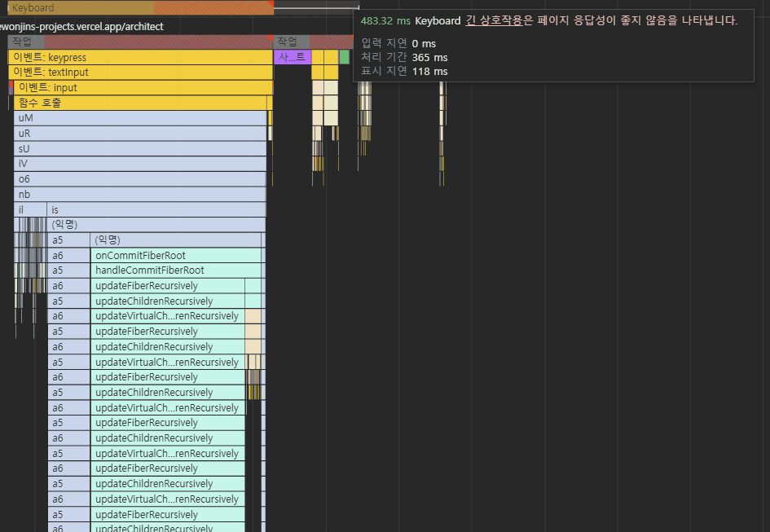This screenshot has width=770, height=532.
Task: Click the 이벤트: input flame bar
Action: (x=143, y=88)
